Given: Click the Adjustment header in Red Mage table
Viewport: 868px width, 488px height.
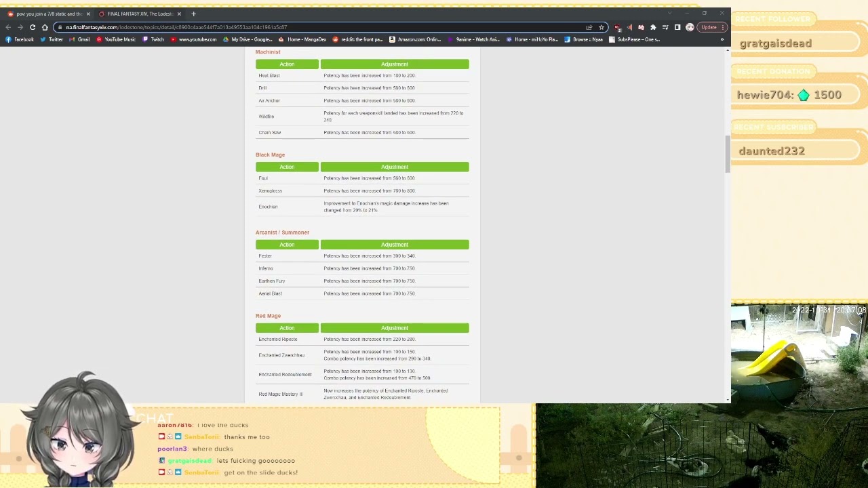Looking at the screenshot, I should [x=395, y=328].
